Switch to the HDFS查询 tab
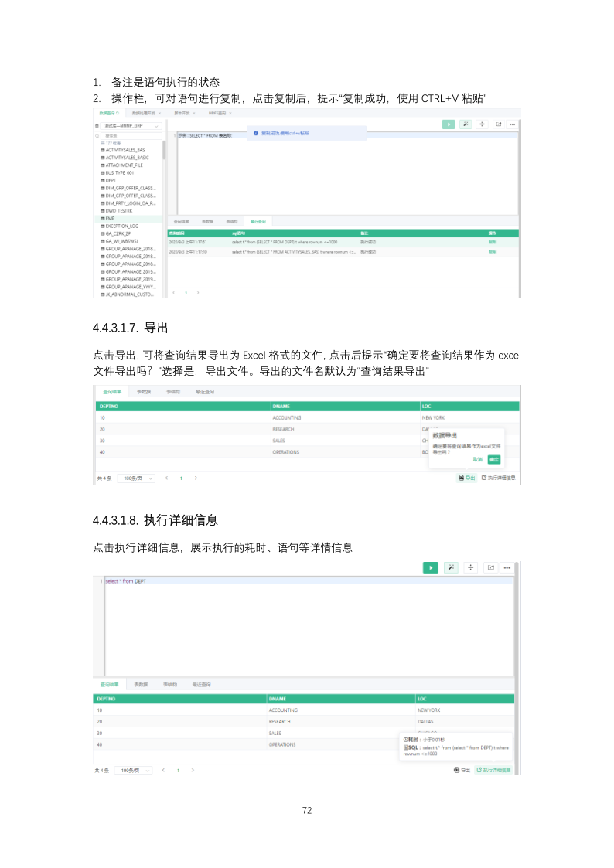This screenshot has width=614, height=868. (x=217, y=114)
